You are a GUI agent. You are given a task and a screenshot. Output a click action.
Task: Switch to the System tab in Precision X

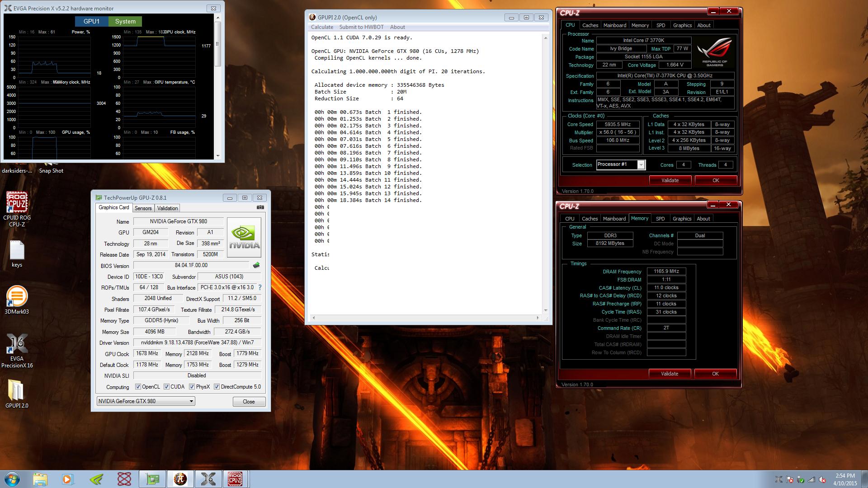coord(125,21)
